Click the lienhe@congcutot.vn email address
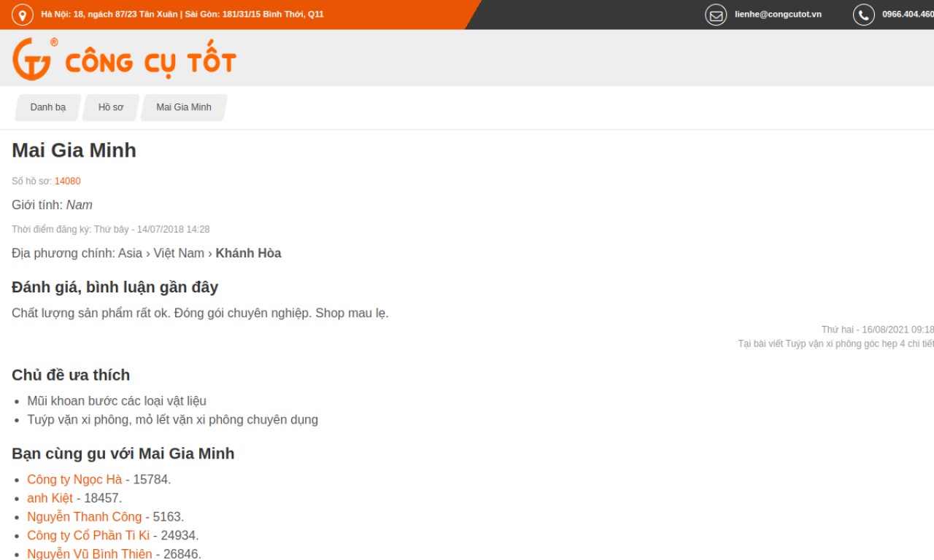 (778, 15)
